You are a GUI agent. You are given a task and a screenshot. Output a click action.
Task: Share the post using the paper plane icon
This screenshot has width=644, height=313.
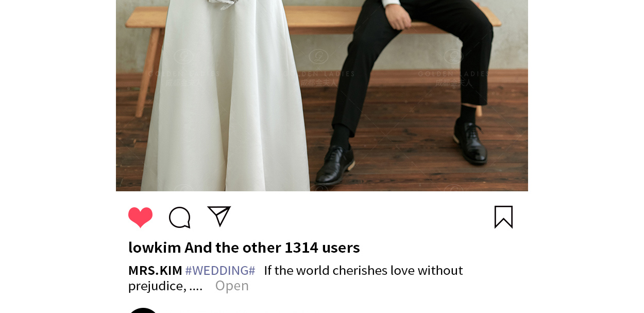tap(219, 216)
